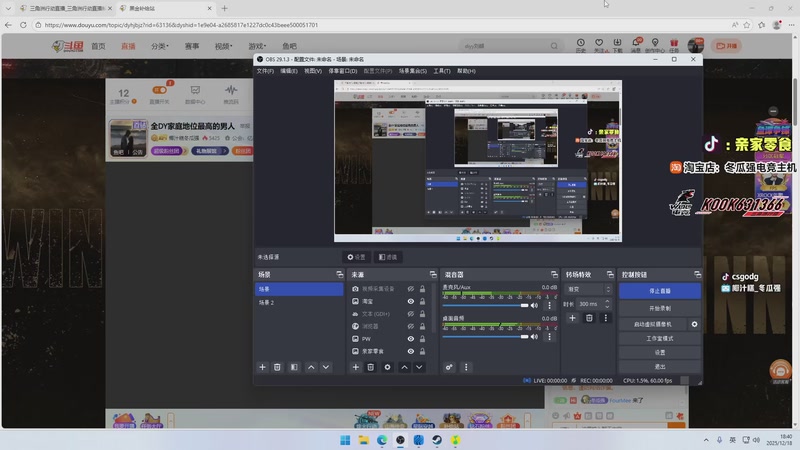Image resolution: width=800 pixels, height=450 pixels.
Task: Mute the 桌面音频 channel
Action: 534,337
